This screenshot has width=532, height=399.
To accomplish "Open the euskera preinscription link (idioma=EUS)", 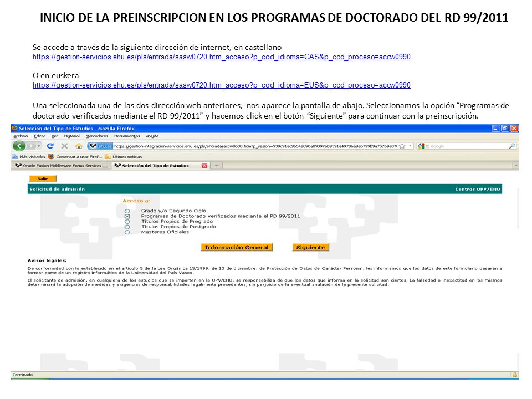I will 222,85.
